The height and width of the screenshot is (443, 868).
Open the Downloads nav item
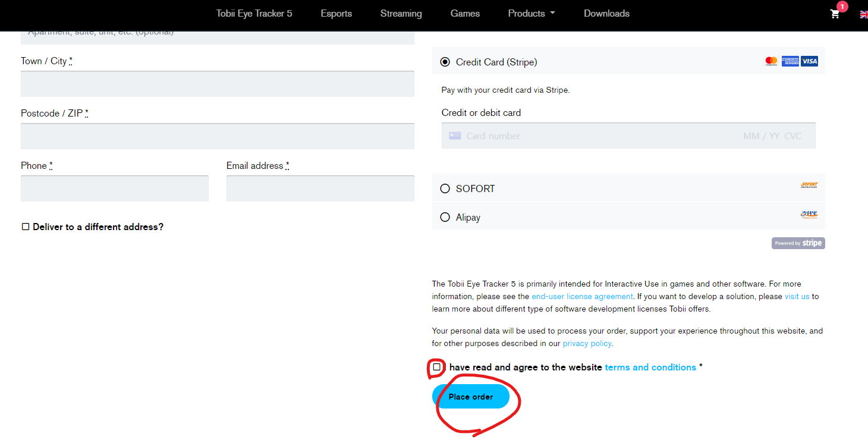click(x=606, y=14)
